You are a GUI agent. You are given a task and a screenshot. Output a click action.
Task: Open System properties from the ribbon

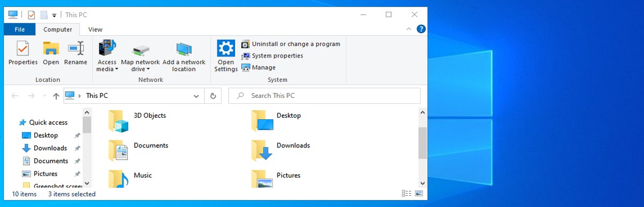(x=272, y=56)
